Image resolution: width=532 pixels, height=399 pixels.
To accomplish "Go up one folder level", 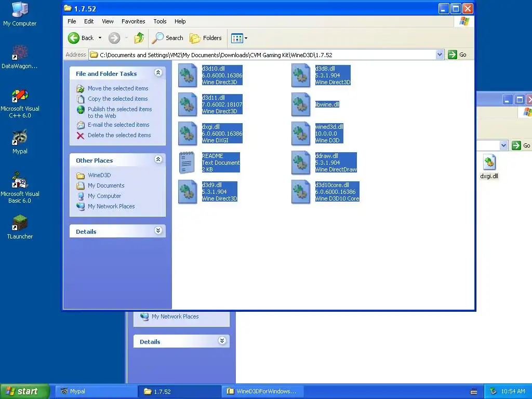I will click(139, 38).
